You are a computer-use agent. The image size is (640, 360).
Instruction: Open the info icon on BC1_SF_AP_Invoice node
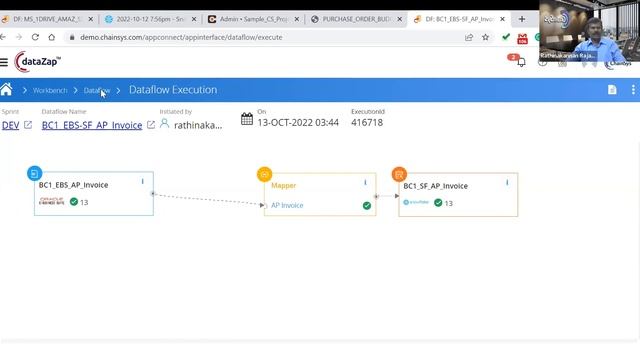pyautogui.click(x=507, y=182)
